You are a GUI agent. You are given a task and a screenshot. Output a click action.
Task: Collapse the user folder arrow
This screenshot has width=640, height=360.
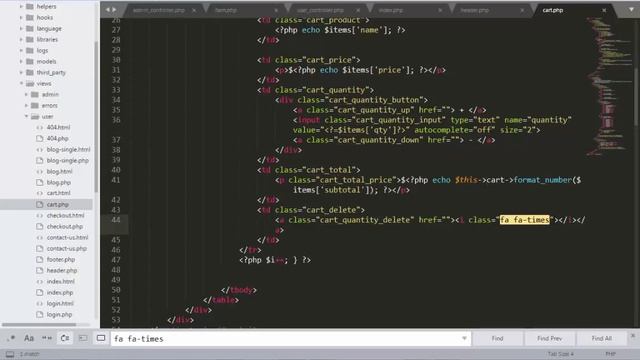pyautogui.click(x=26, y=116)
